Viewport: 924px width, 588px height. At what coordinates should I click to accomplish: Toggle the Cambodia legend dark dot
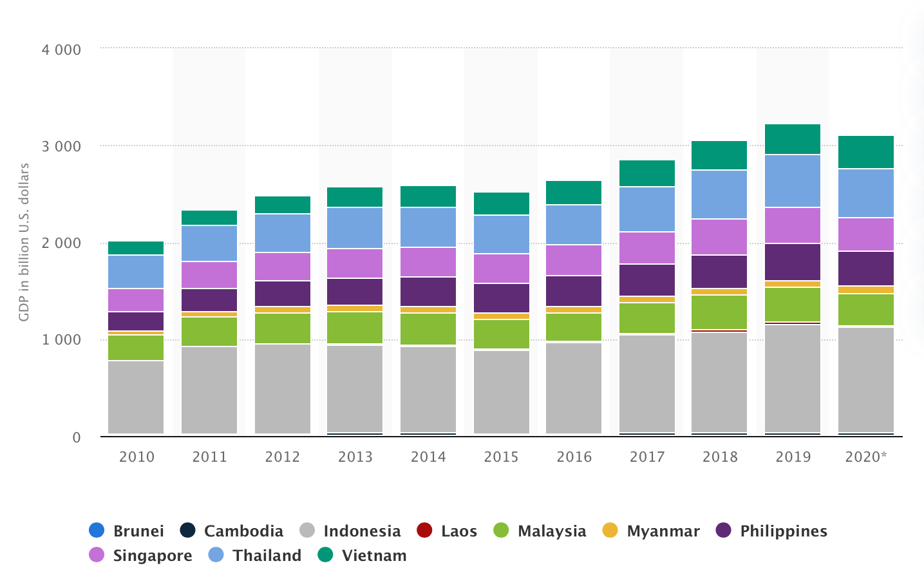coord(187,531)
